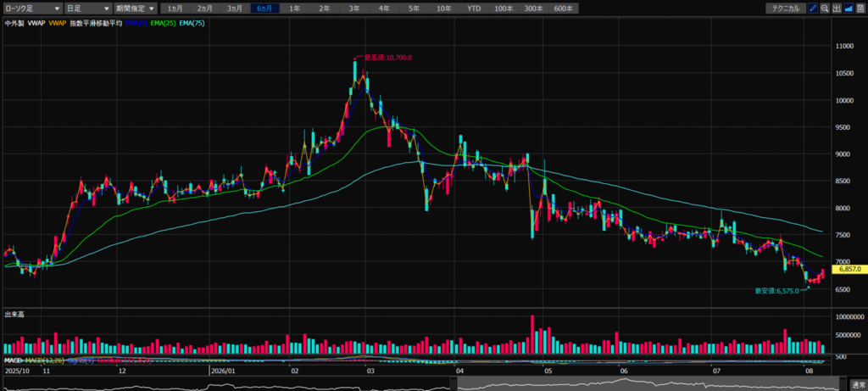
Task: Select the 1年 range tab
Action: 294,8
